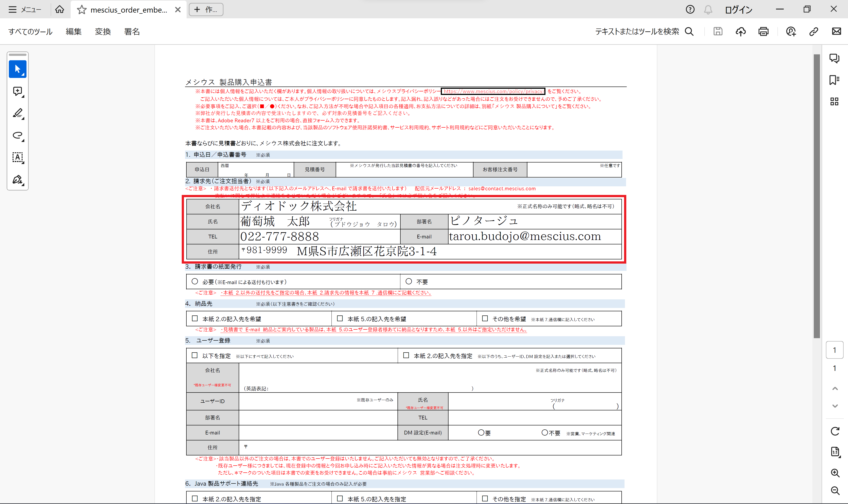Select the add comment tool

[18, 91]
